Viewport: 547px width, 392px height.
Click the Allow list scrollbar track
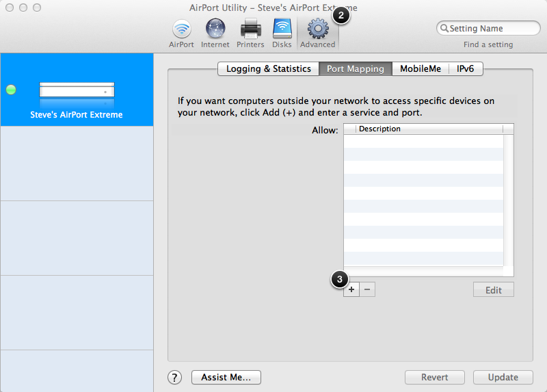pyautogui.click(x=509, y=200)
